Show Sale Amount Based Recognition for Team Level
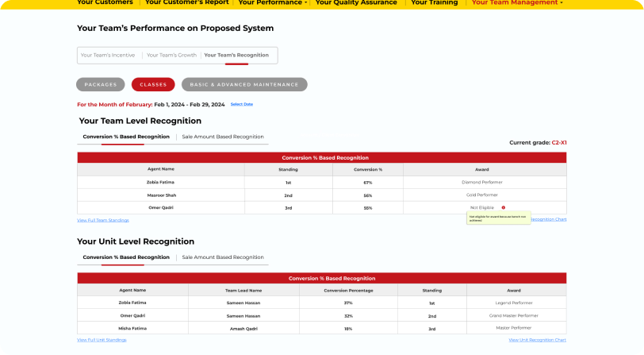 tap(223, 137)
